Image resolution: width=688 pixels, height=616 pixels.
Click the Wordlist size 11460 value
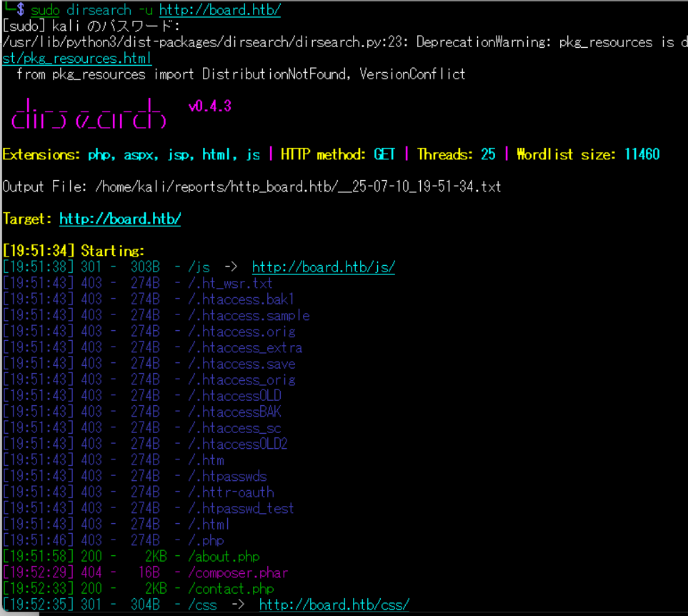pyautogui.click(x=642, y=154)
